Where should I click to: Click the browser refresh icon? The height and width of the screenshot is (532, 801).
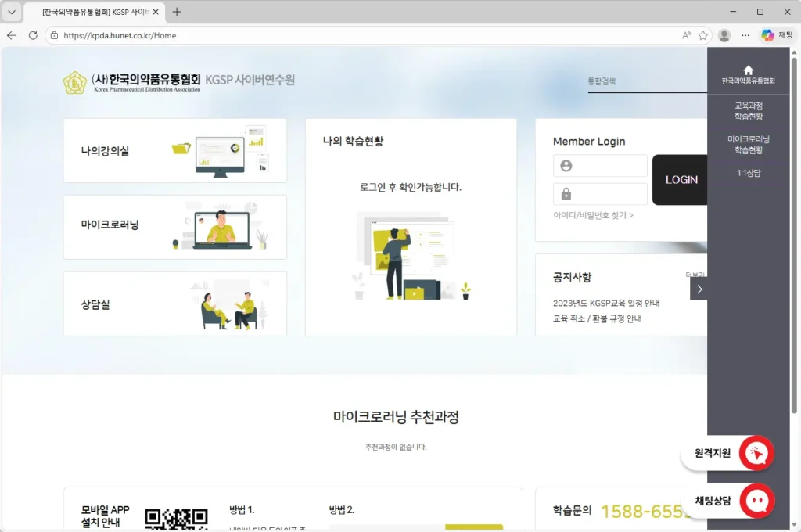coord(33,35)
